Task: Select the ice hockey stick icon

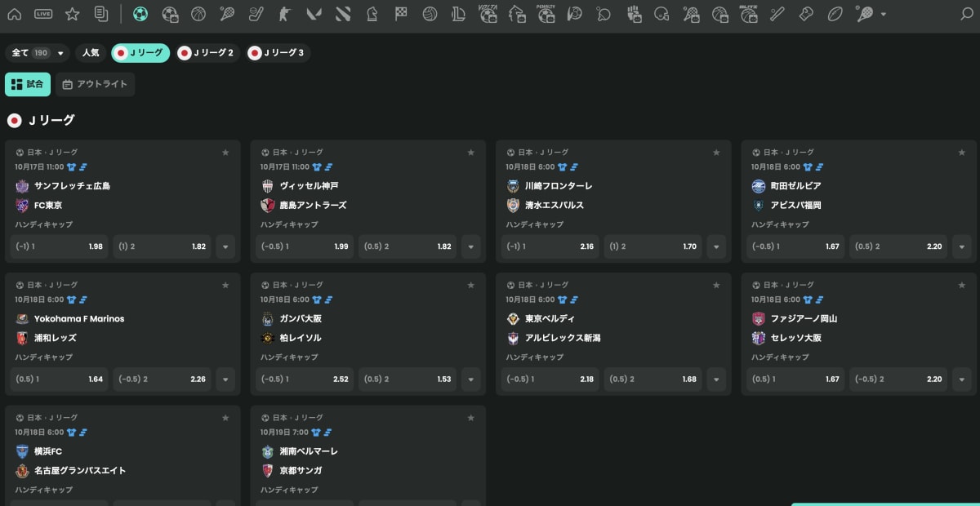Action: click(256, 14)
